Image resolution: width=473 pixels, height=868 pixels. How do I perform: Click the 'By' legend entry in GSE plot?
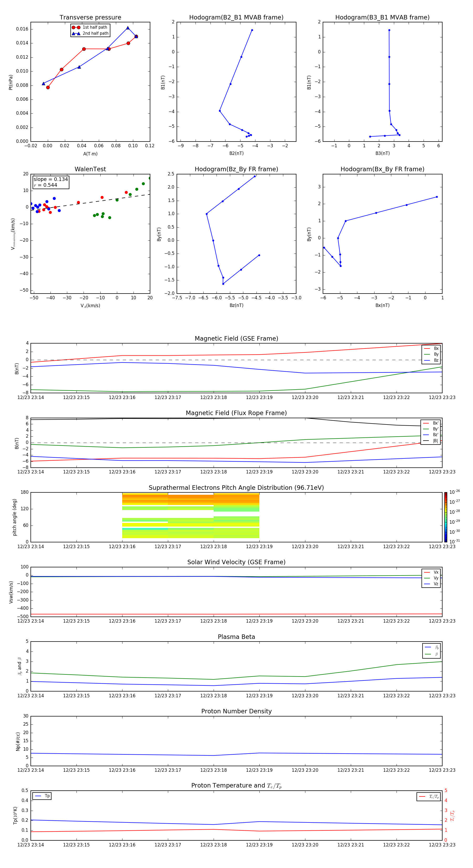tap(431, 354)
